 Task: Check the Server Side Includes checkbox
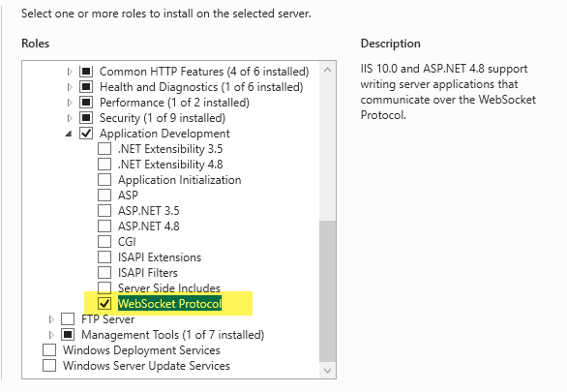pyautogui.click(x=104, y=287)
